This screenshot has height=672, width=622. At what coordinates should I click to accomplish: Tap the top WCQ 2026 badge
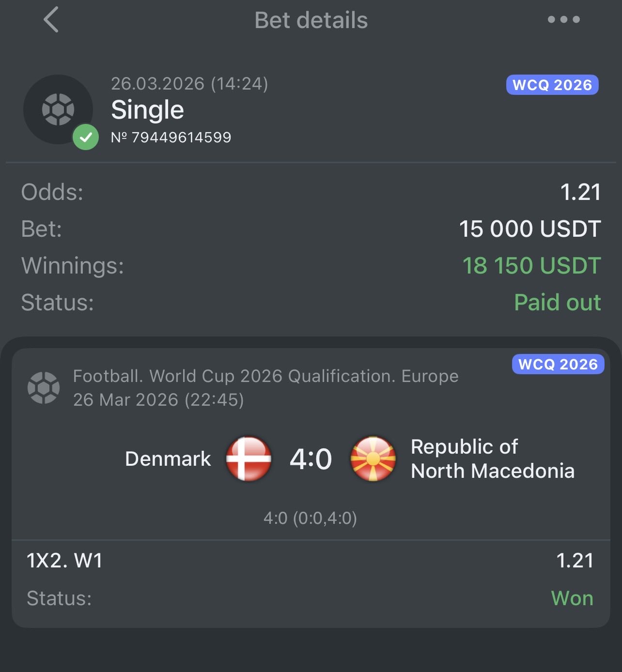(x=552, y=85)
